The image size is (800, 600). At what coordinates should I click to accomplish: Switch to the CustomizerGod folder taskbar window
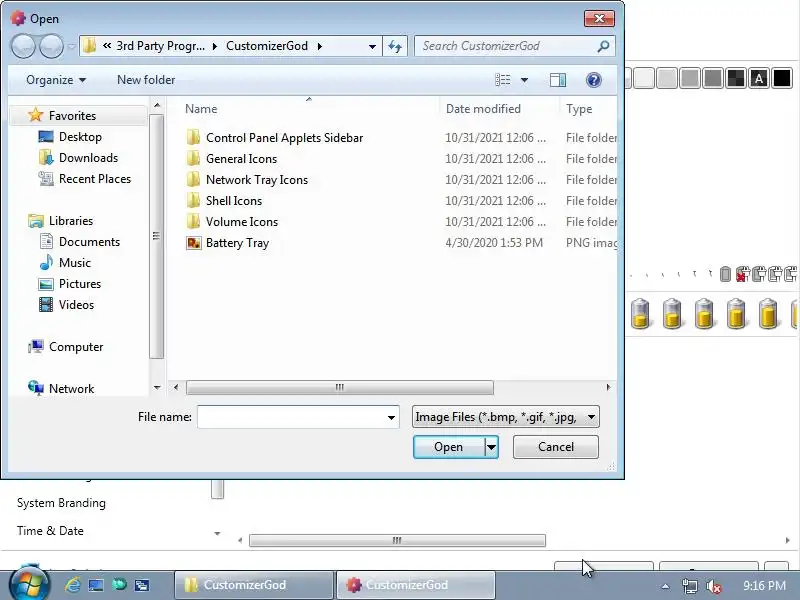coord(253,585)
